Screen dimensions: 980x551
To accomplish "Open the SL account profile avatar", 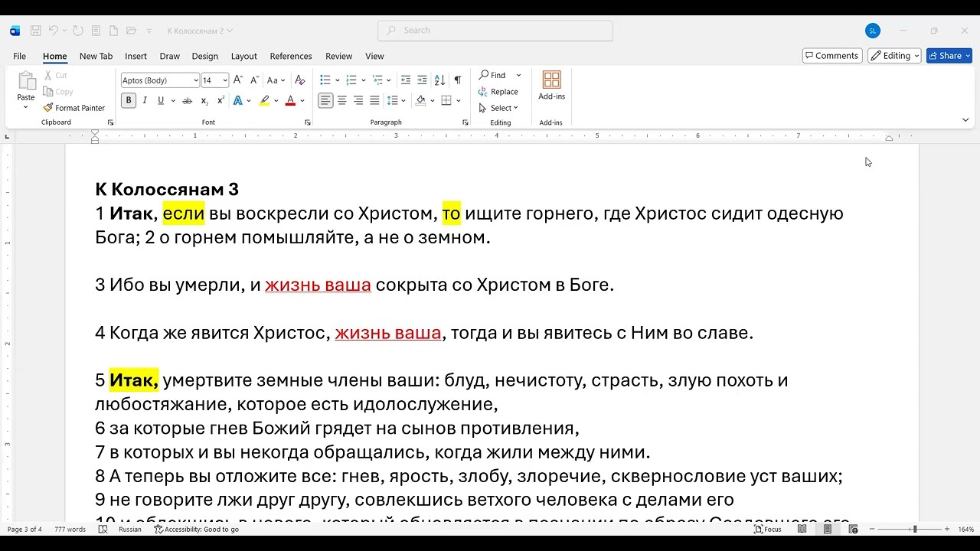I will (873, 31).
